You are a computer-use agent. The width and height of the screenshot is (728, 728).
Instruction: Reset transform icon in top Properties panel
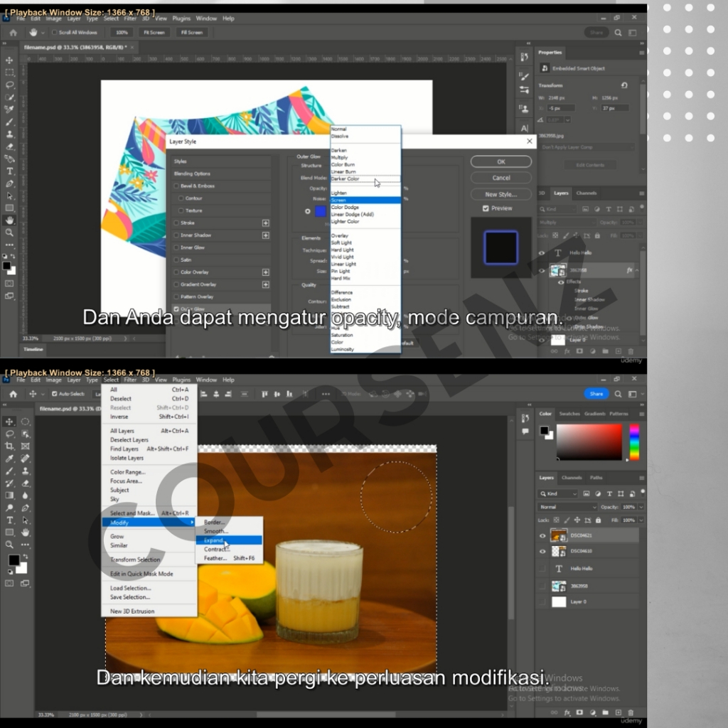tap(624, 85)
